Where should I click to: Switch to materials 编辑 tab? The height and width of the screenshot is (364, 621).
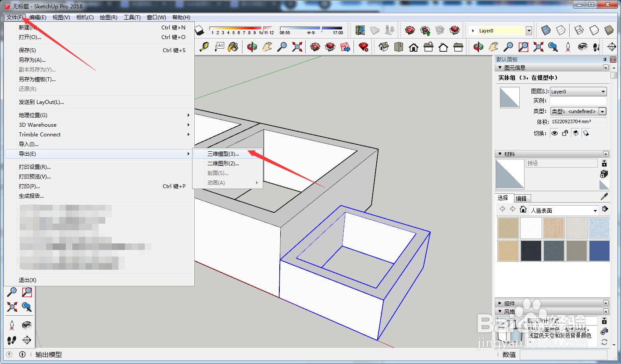(x=521, y=198)
